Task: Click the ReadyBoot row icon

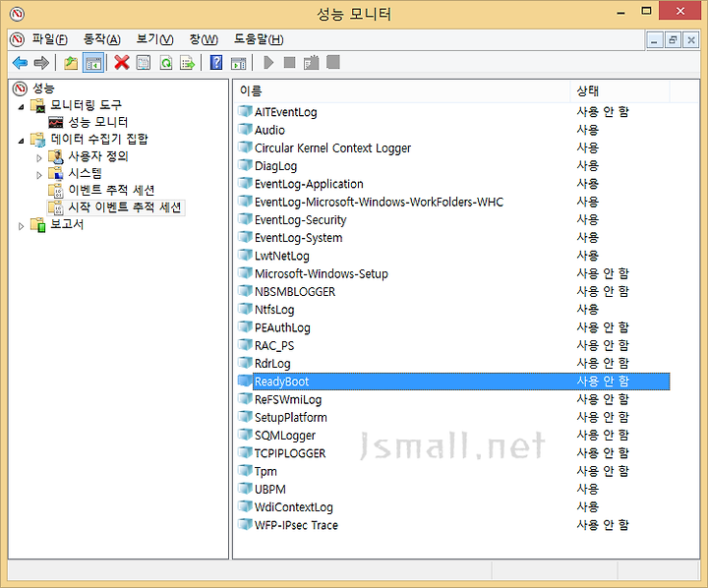Action: (245, 381)
